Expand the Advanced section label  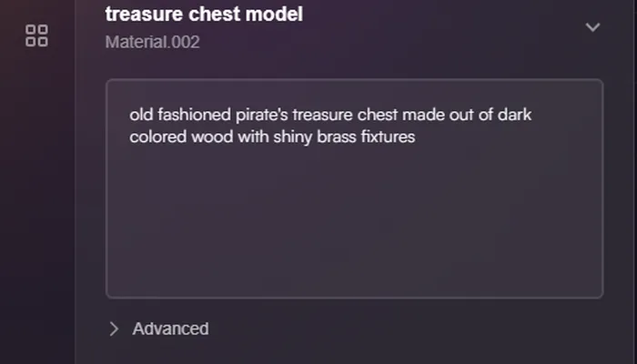click(x=170, y=329)
